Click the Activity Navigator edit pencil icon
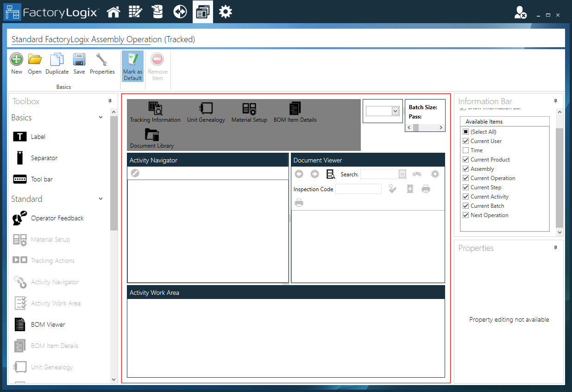Screen dimensions: 572x392 pos(135,173)
